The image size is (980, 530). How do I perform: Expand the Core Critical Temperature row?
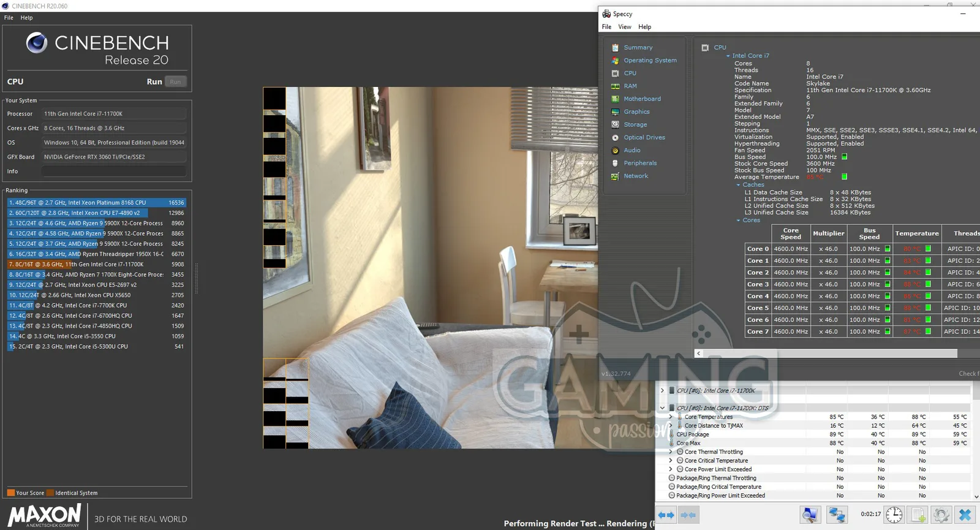[x=671, y=460]
